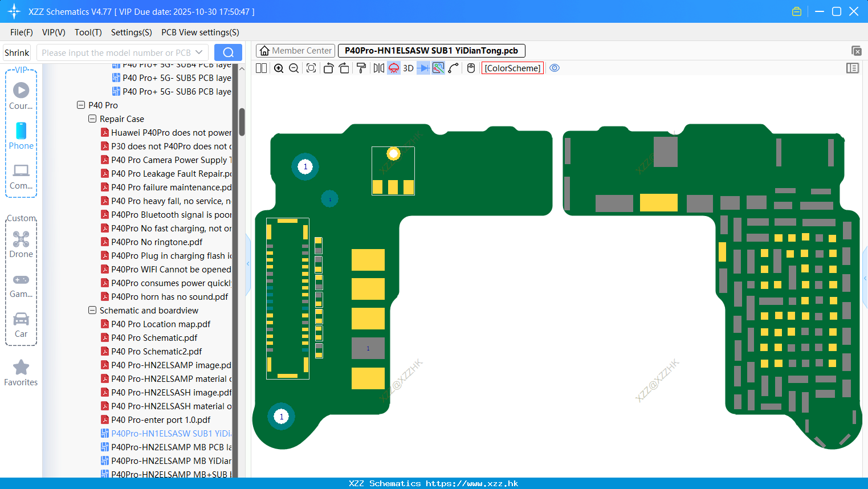This screenshot has width=868, height=489.
Task: Focus the model number search field
Action: (116, 52)
